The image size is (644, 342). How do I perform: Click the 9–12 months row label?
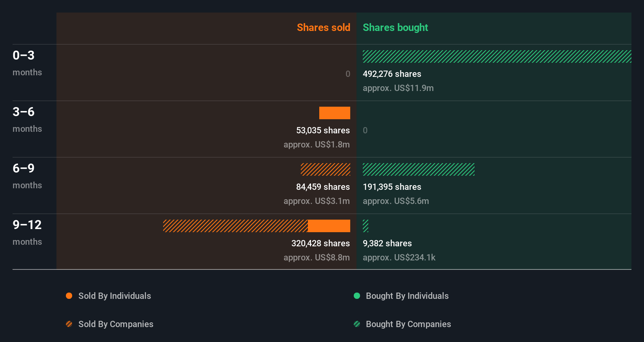27,233
